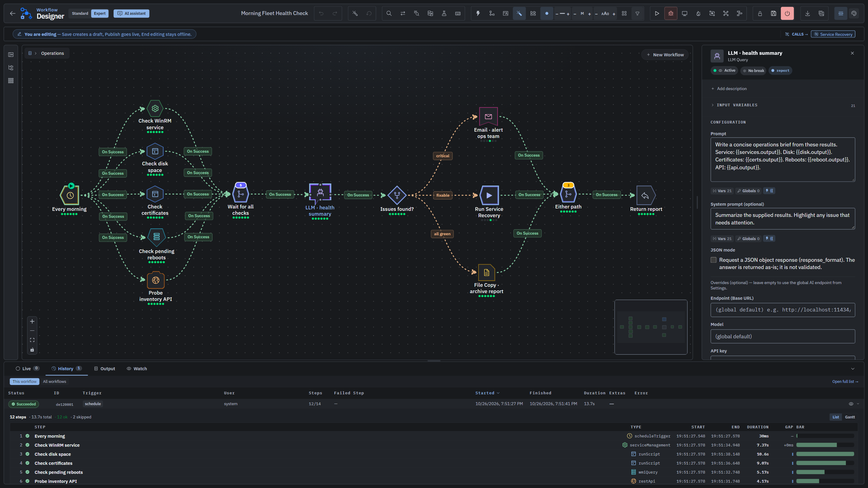Toggle the Active status pill
Image resolution: width=868 pixels, height=488 pixels.
(x=724, y=70)
